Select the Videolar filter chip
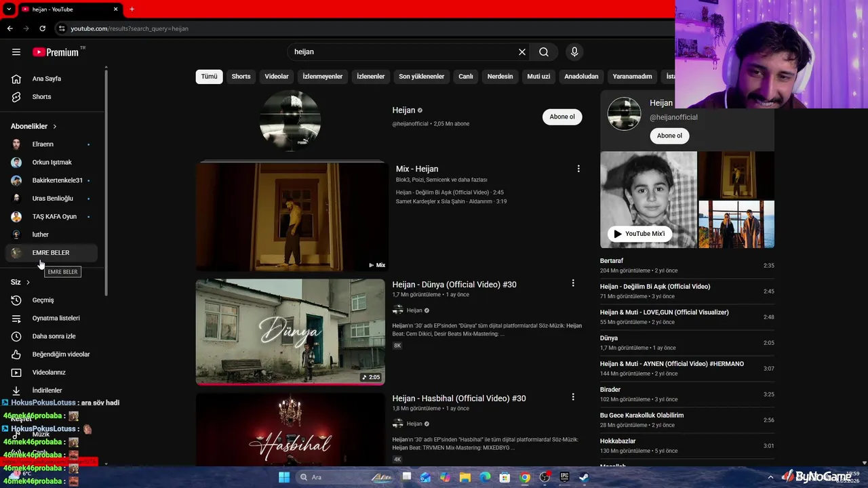The image size is (868, 488). pos(277,77)
